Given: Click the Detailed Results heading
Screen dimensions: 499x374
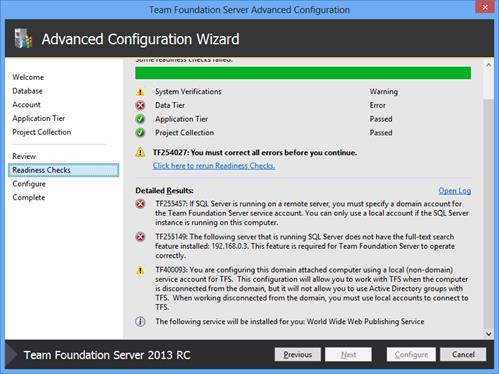Looking at the screenshot, I should click(164, 191).
